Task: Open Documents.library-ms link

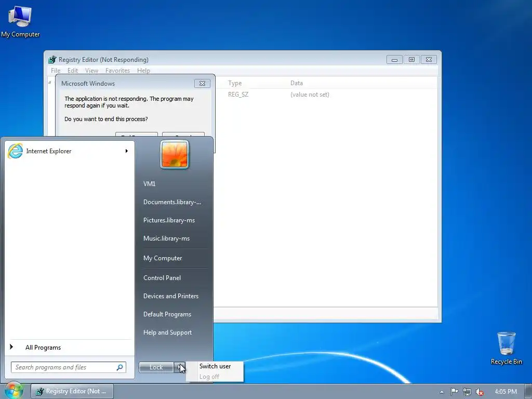Action: pyautogui.click(x=172, y=202)
